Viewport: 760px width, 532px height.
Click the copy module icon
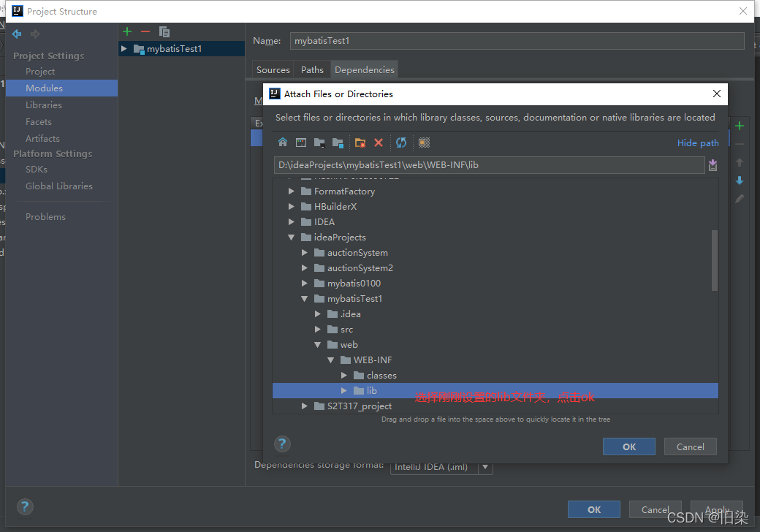coord(164,32)
